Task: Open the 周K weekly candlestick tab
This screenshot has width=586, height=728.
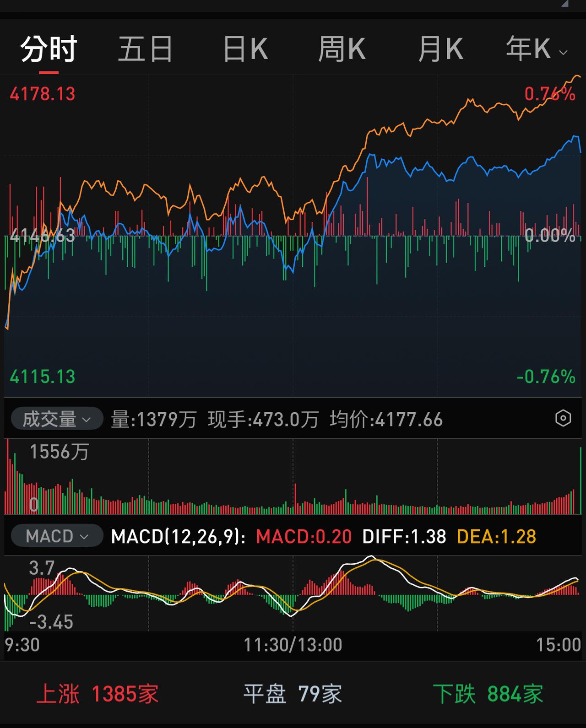Action: pyautogui.click(x=342, y=49)
